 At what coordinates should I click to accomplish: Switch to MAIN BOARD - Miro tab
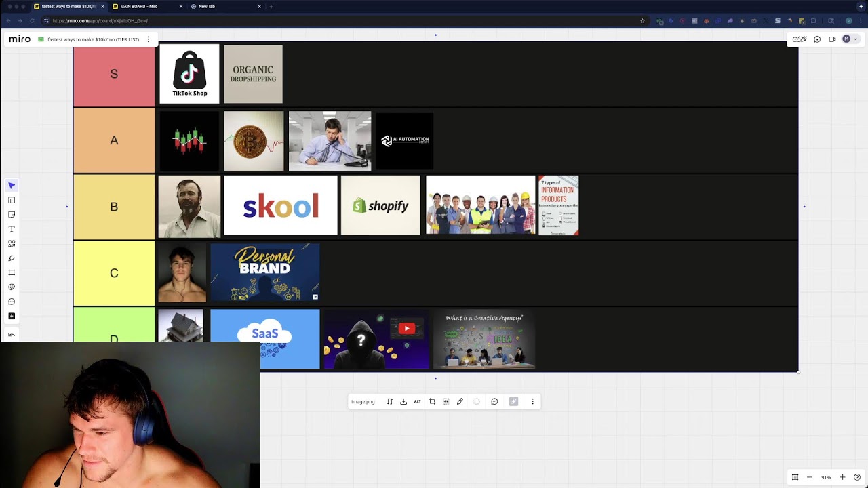pyautogui.click(x=146, y=6)
